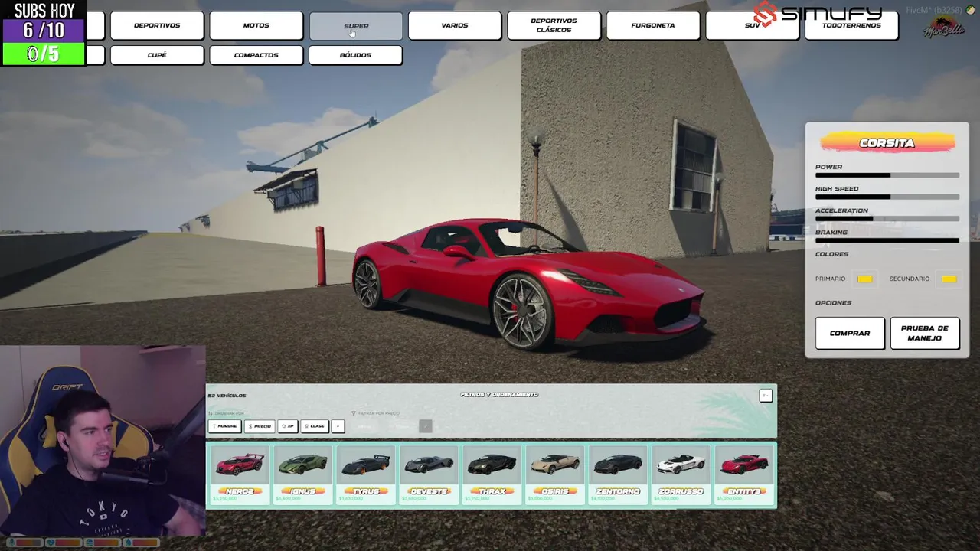
Task: Select the Neroz vehicle card
Action: tap(239, 474)
